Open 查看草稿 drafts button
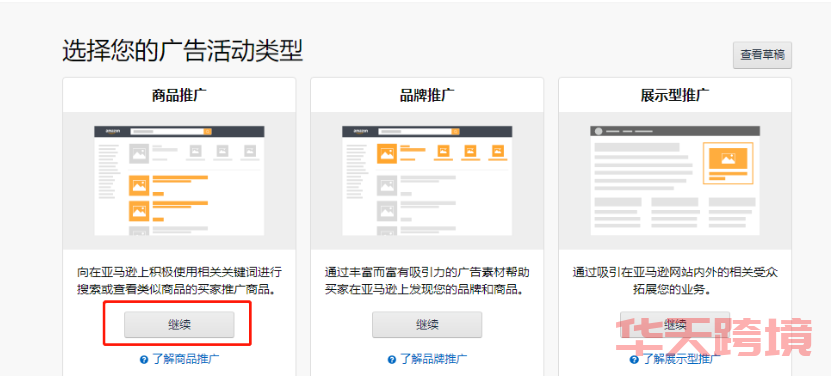This screenshot has height=376, width=831. tap(762, 55)
